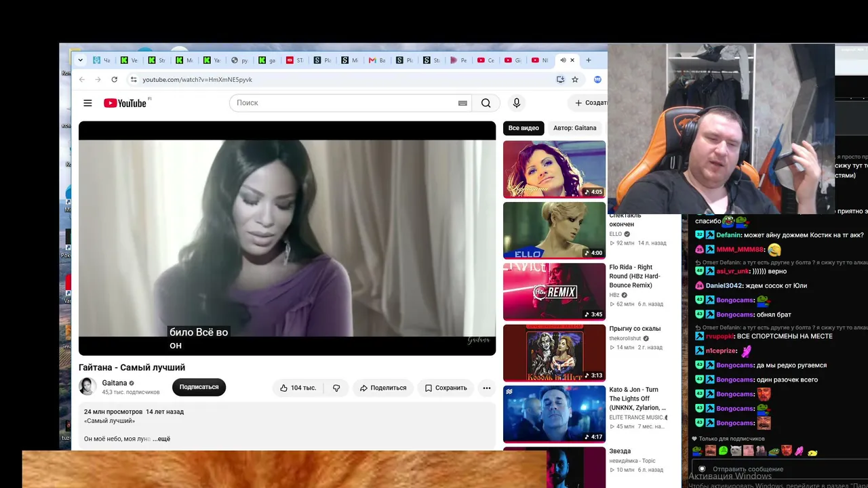Dislike the Gaitana video
Viewport: 868px width, 488px height.
pyautogui.click(x=336, y=388)
